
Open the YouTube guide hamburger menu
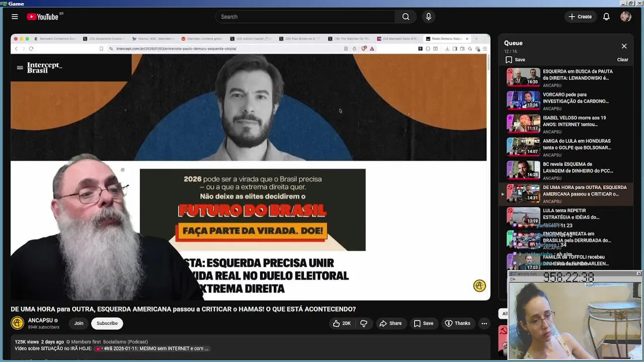(15, 17)
